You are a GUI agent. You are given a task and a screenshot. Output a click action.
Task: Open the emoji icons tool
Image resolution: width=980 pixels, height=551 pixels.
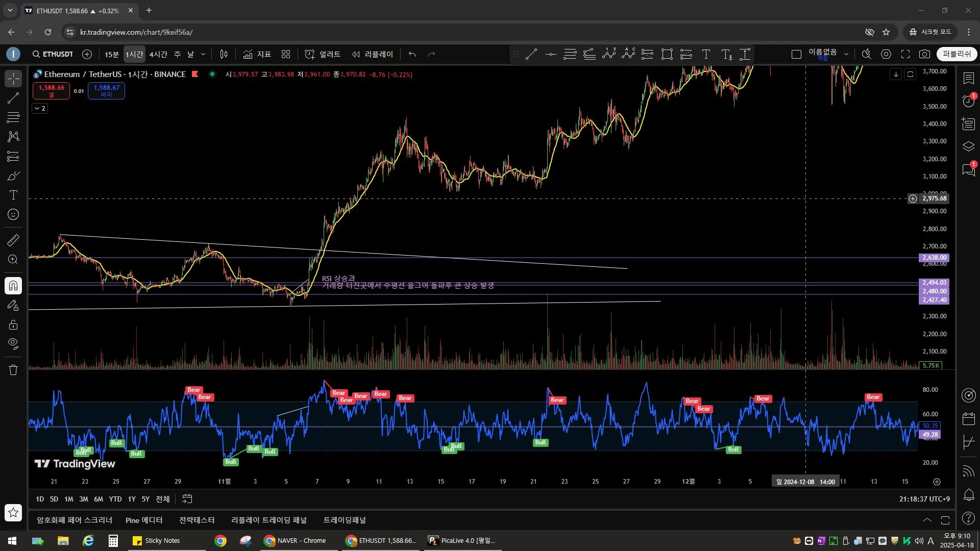coord(13,215)
